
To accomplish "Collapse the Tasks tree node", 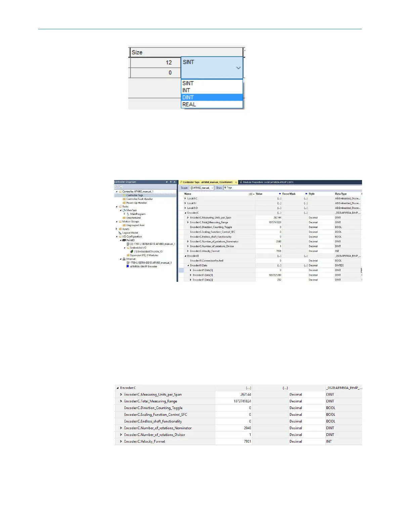I will click(x=117, y=207).
